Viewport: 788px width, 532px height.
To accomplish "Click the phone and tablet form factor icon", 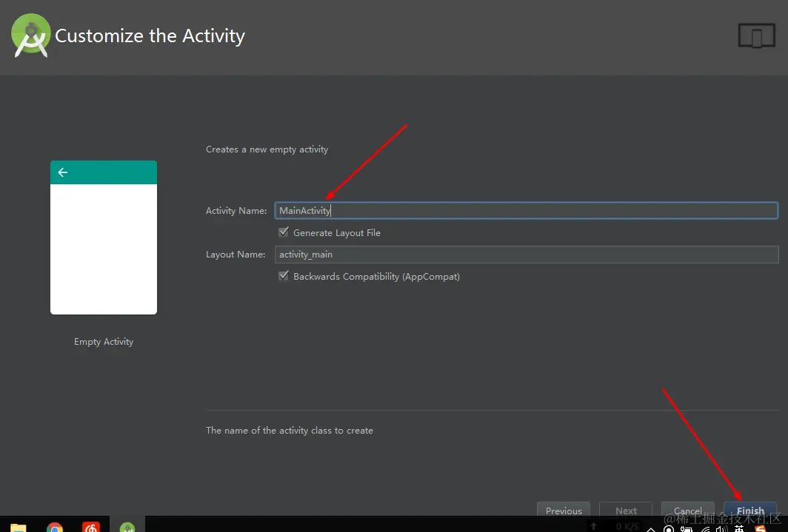I will click(756, 36).
